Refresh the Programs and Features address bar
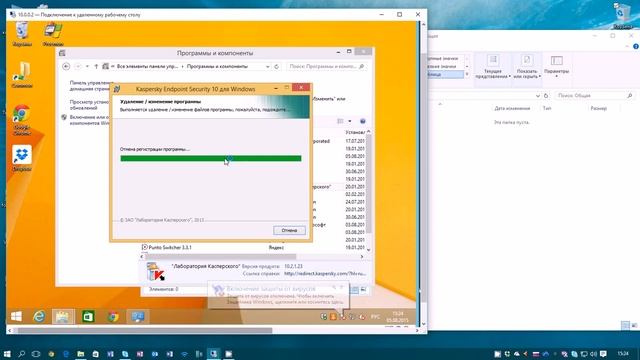 pos(276,67)
